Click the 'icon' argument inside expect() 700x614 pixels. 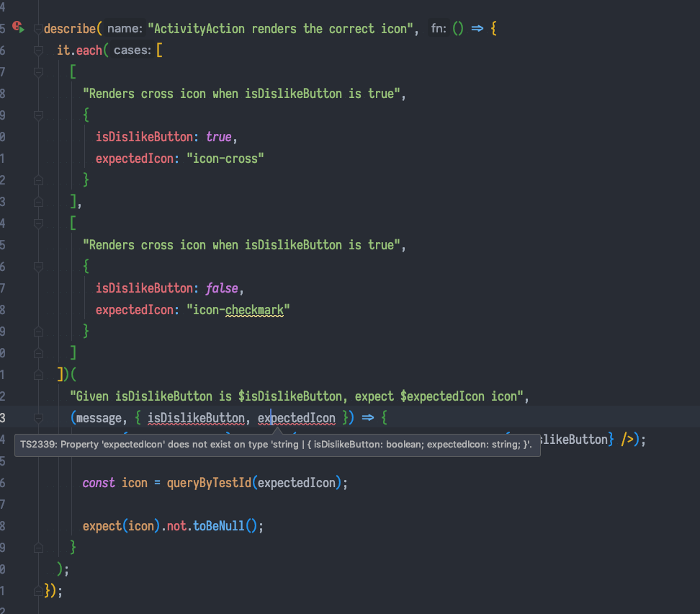pyautogui.click(x=141, y=526)
